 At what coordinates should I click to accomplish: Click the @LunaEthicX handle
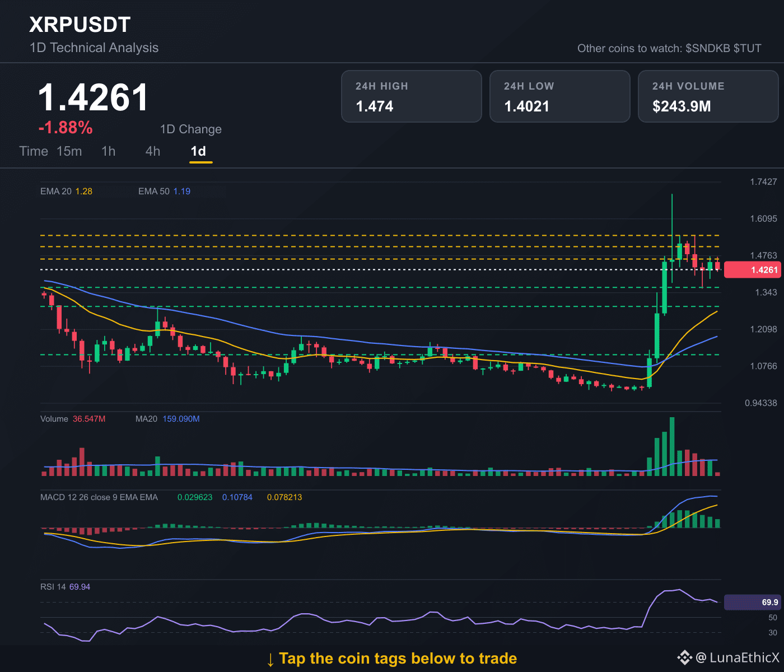pos(737,657)
